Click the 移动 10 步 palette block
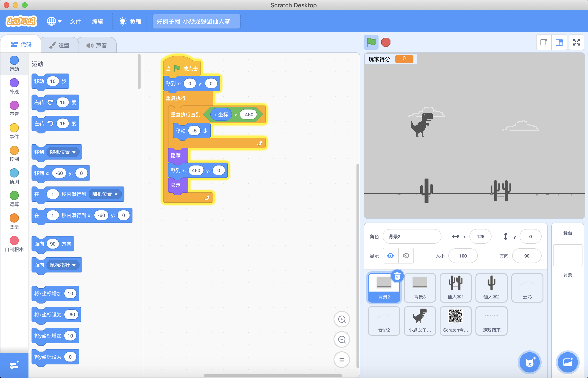This screenshot has height=378, width=588. [x=50, y=81]
